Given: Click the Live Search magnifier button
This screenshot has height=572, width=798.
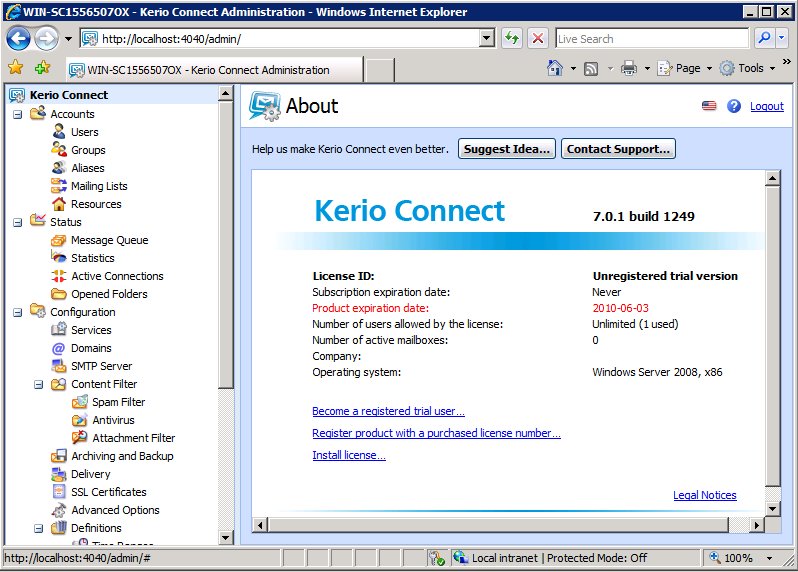Looking at the screenshot, I should tap(764, 38).
